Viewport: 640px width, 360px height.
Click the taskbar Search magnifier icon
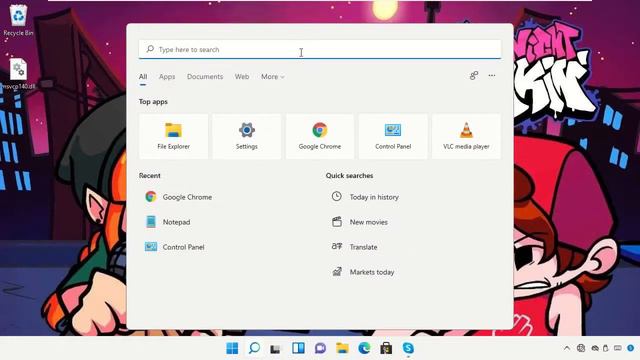(x=254, y=348)
